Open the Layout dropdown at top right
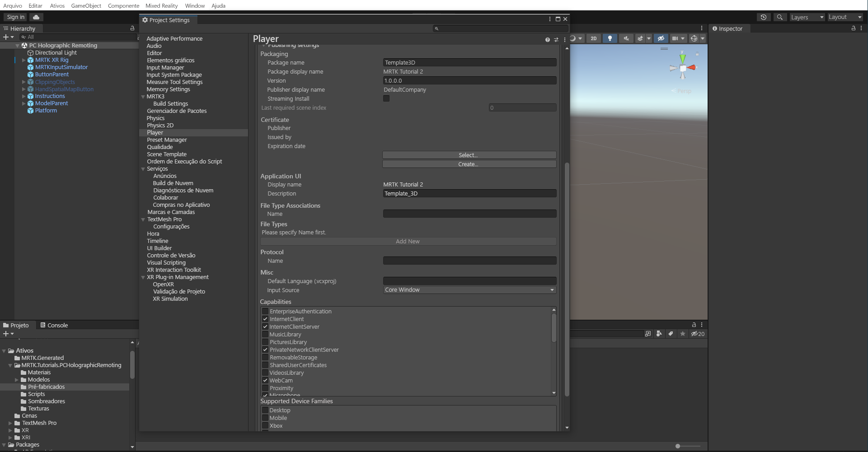The width and height of the screenshot is (868, 452). (845, 17)
